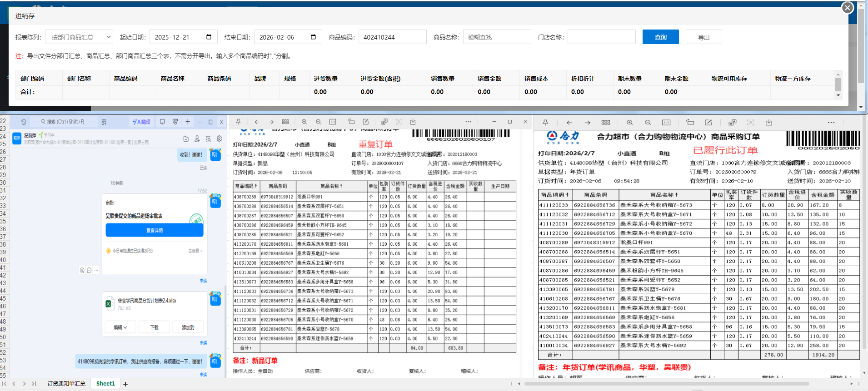868x391 pixels.
Task: Click rotate icon in right image viewer
Action: pos(690,122)
